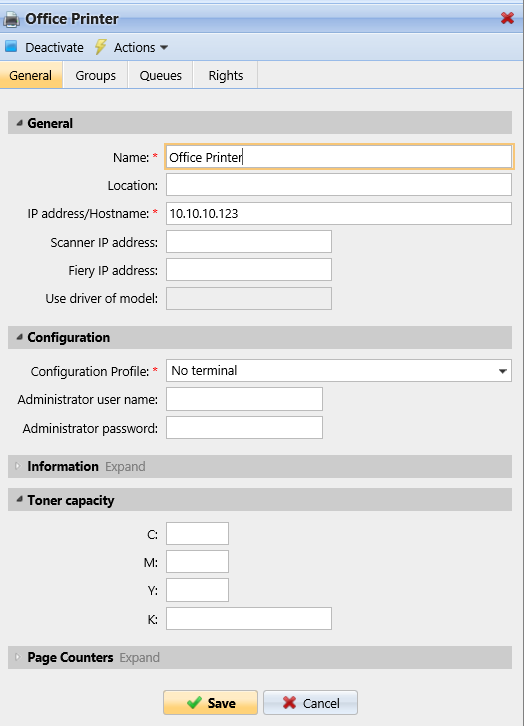Click the red X icon on Cancel

coord(289,703)
